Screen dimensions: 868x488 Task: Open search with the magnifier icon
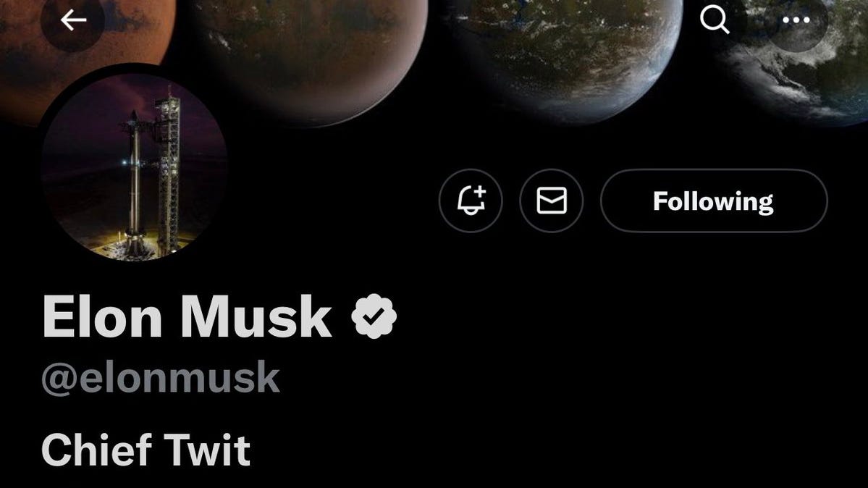[x=714, y=20]
